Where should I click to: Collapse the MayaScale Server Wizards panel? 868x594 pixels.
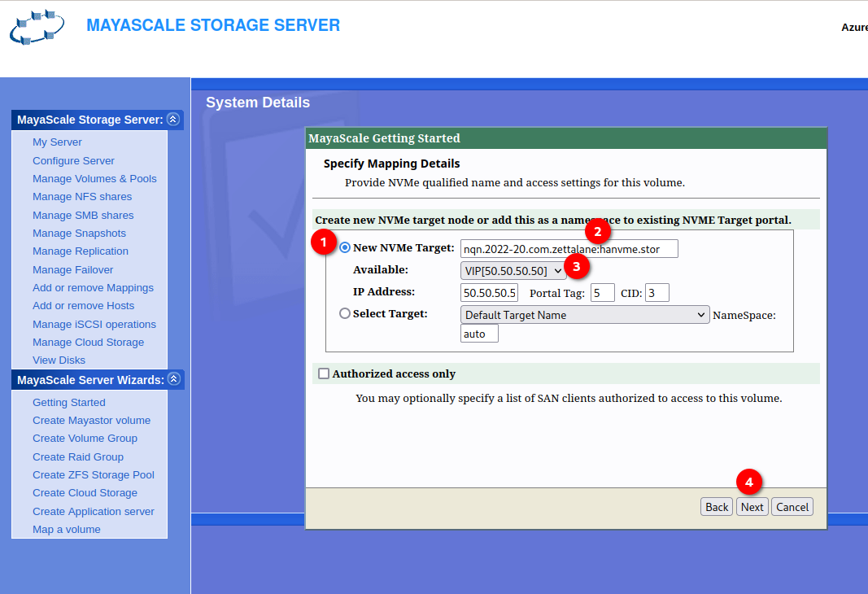[x=173, y=380]
